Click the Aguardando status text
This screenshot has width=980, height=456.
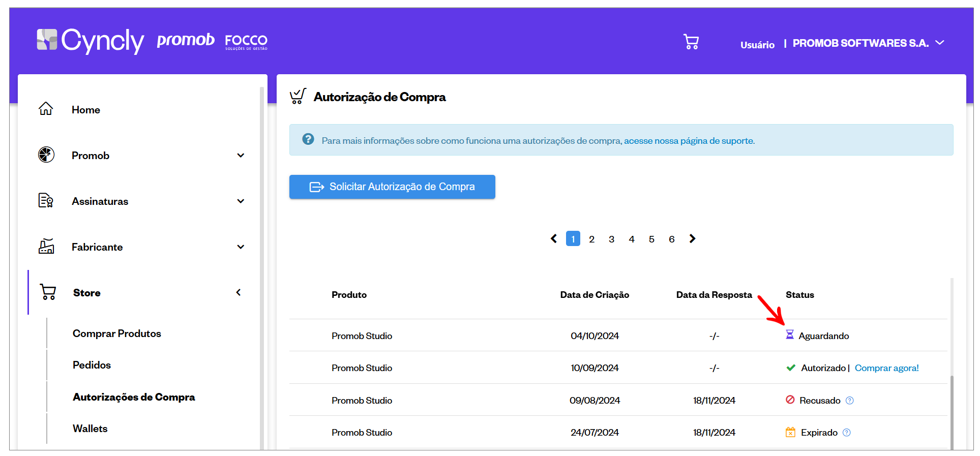tap(824, 336)
